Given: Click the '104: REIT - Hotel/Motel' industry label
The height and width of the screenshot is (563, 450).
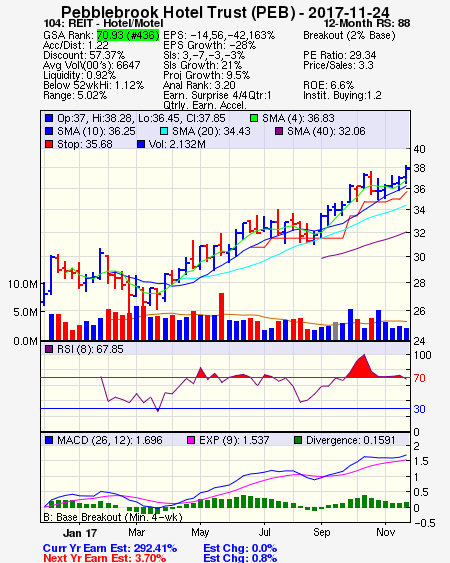Looking at the screenshot, I should (x=103, y=23).
